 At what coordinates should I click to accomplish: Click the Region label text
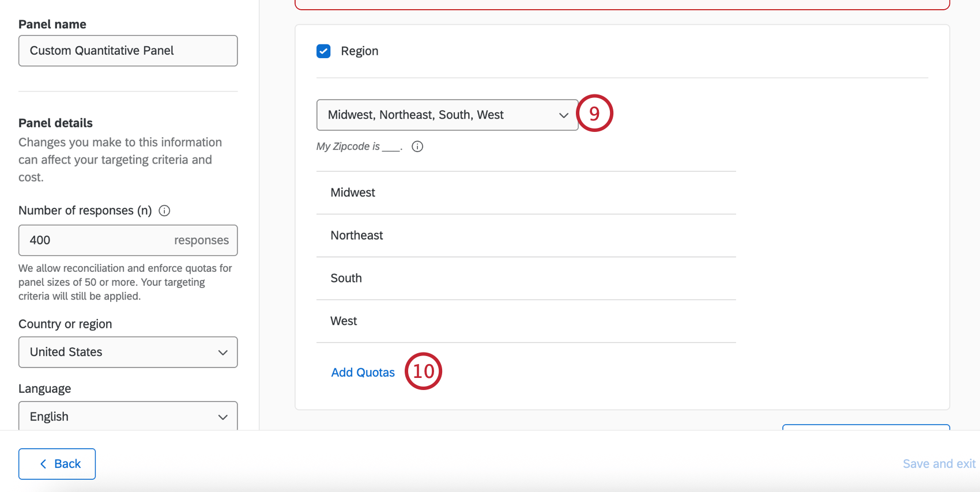[x=360, y=51]
